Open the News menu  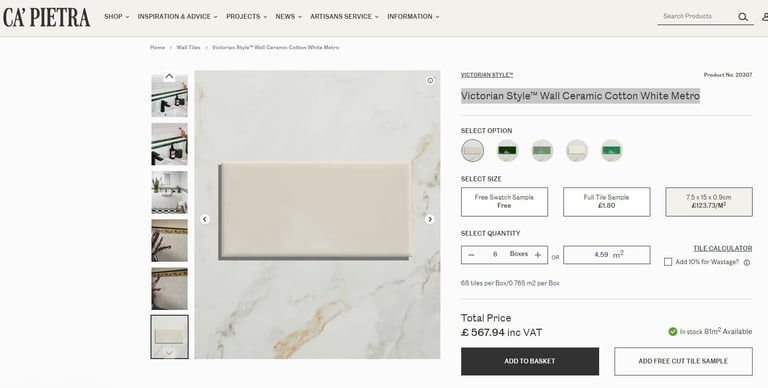coord(288,17)
